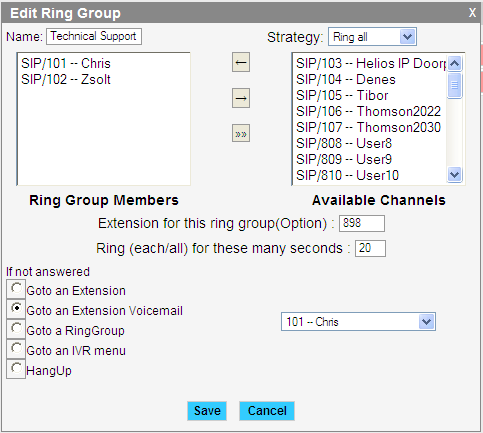Click the Available Channels scroll down arrow
The width and height of the screenshot is (483, 433).
[x=455, y=174]
